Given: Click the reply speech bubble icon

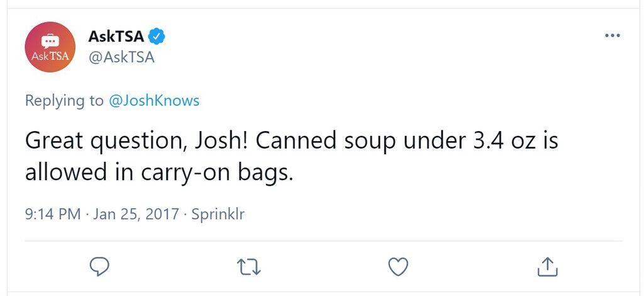Looking at the screenshot, I should [99, 267].
